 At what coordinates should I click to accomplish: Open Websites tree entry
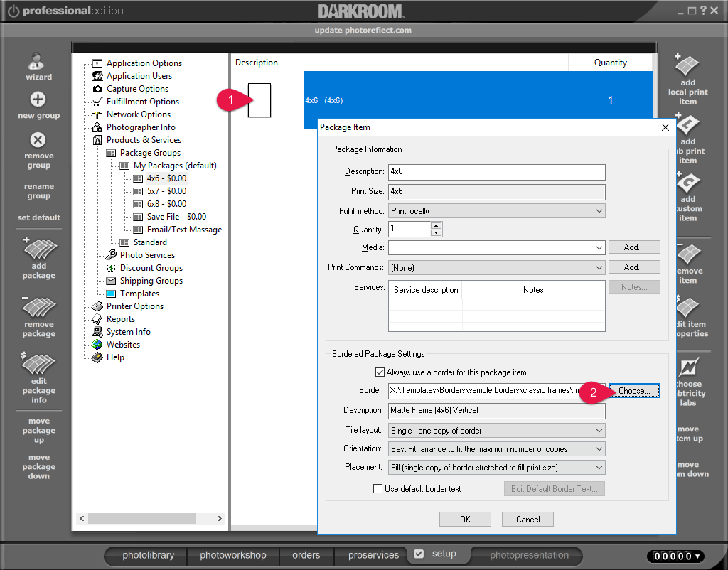point(123,345)
